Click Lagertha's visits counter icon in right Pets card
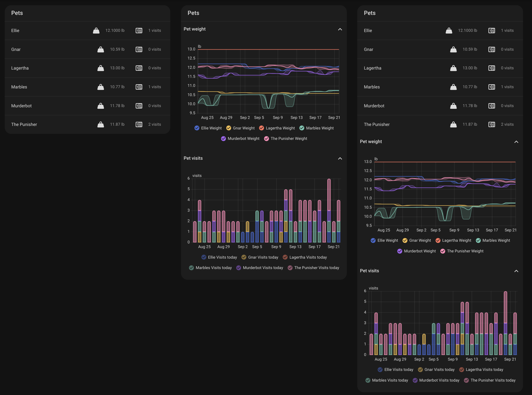Screen dimensions: 532x395 point(492,68)
